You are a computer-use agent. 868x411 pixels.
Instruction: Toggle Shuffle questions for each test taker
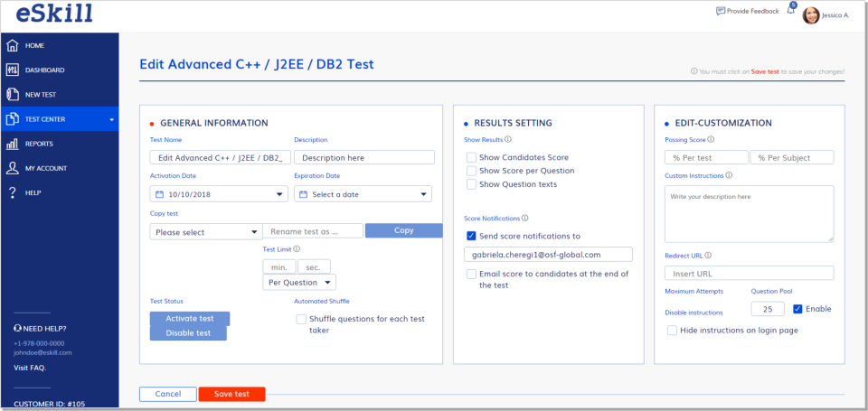[301, 319]
